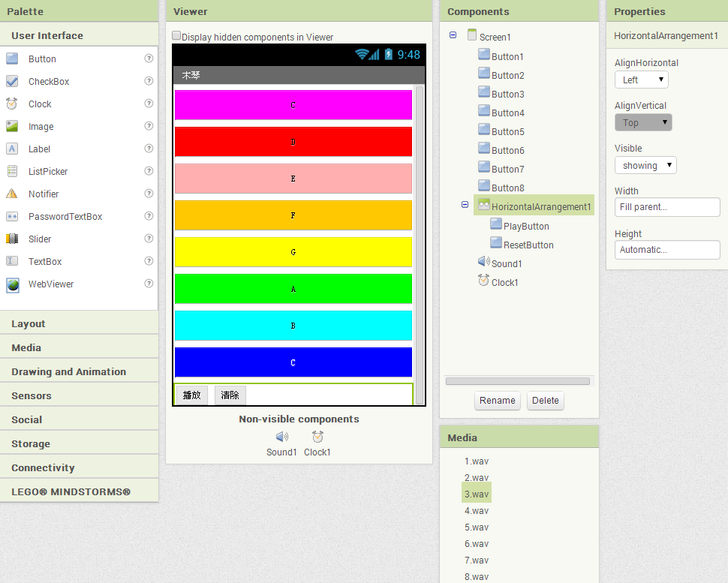This screenshot has height=583, width=728.
Task: Click the Sound1 speaker icon below viewer
Action: pos(281,437)
